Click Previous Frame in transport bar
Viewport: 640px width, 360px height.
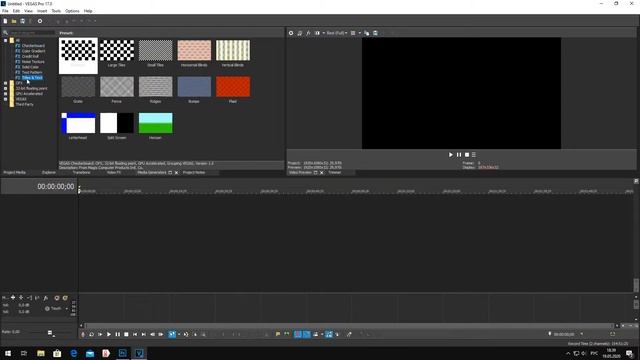[152, 334]
